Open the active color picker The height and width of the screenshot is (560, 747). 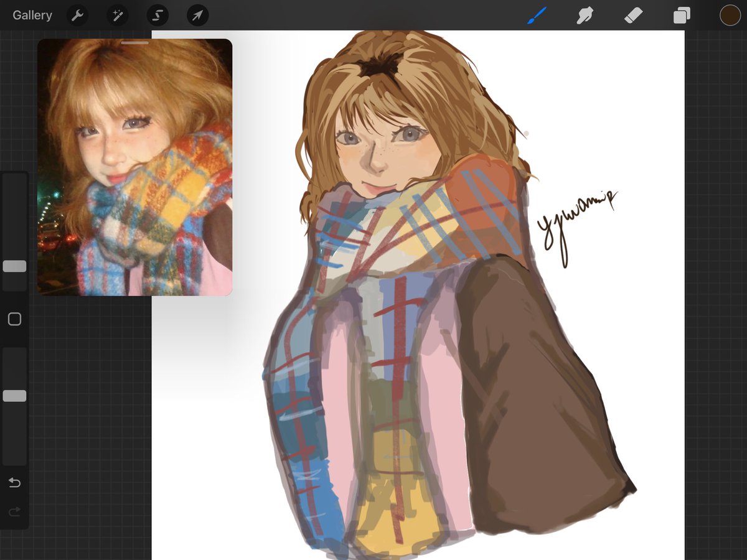click(730, 16)
